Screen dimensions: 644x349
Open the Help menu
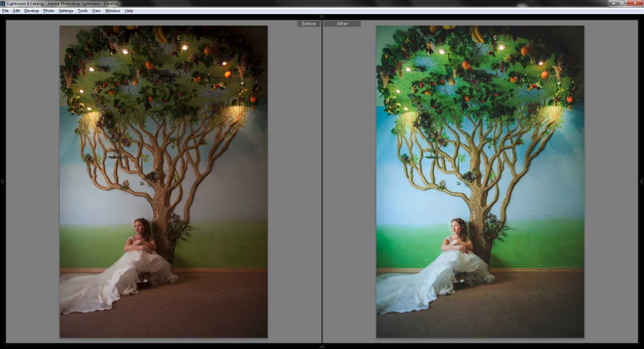point(129,11)
